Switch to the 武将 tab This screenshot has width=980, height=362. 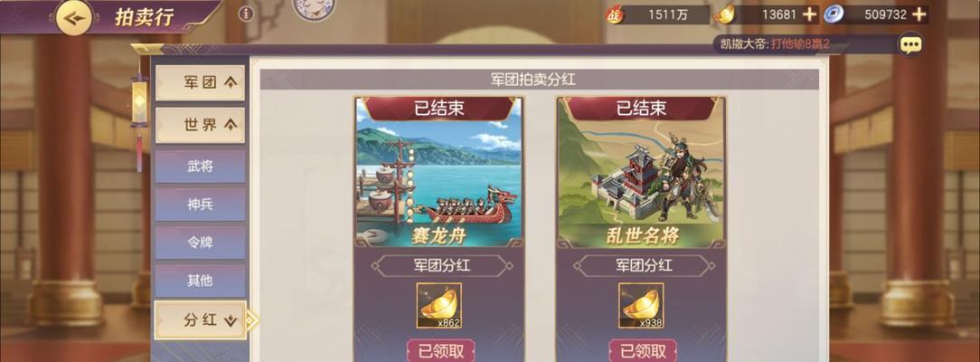point(200,167)
